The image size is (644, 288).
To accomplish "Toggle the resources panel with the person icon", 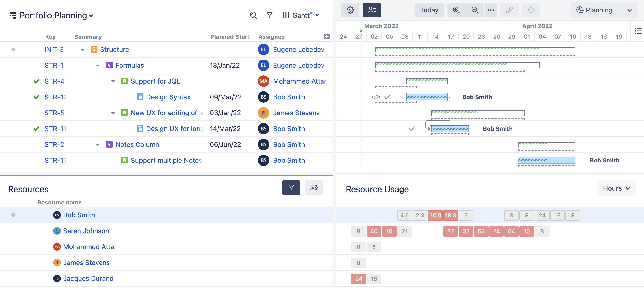I will point(372,10).
